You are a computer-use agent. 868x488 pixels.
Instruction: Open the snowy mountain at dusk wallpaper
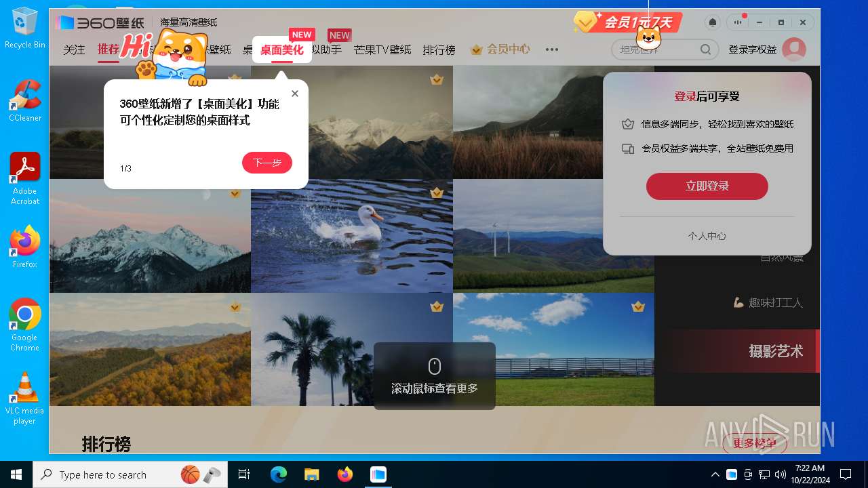pos(150,236)
